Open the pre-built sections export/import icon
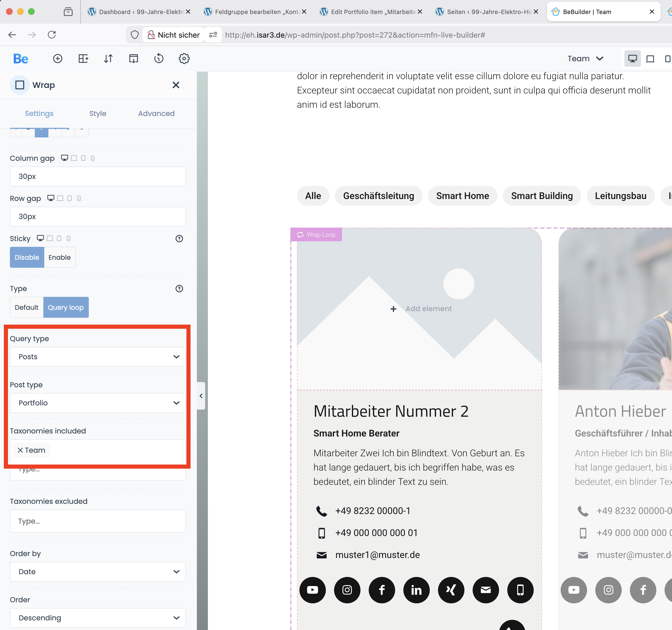Screen dimensions: 672x630 [134, 59]
